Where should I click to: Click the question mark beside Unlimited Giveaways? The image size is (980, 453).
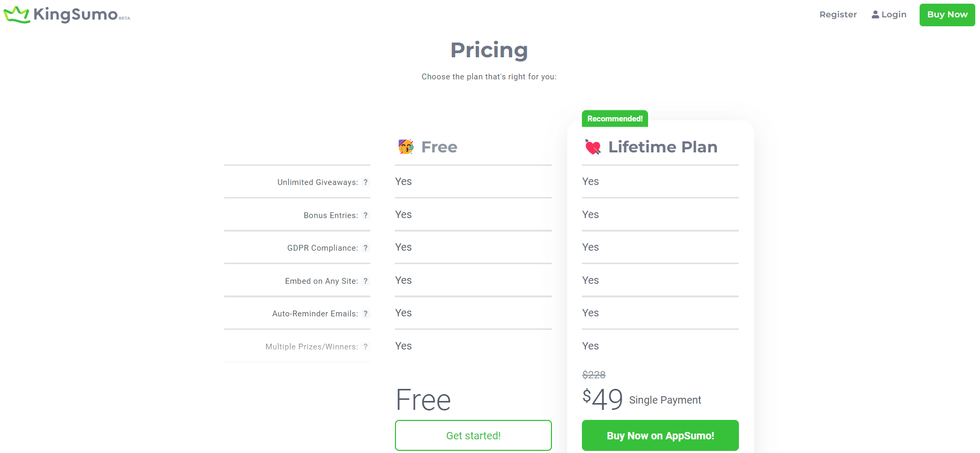tap(366, 182)
